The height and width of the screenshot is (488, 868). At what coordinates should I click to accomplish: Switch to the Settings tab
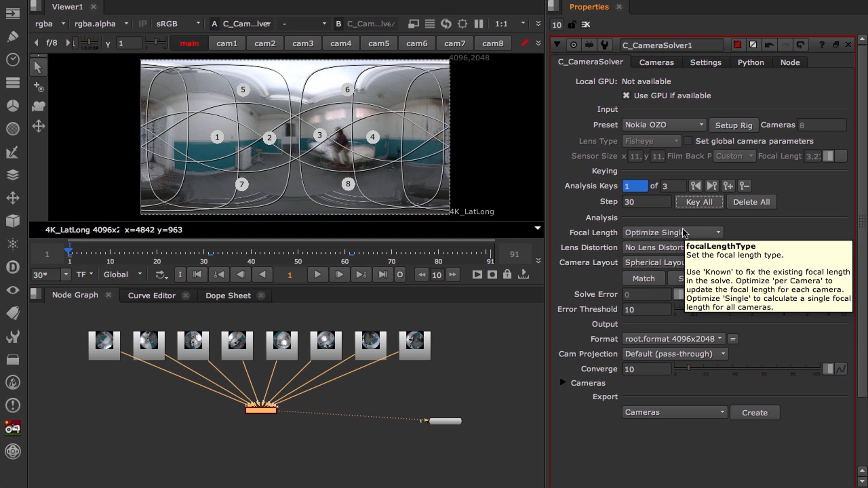tap(705, 62)
